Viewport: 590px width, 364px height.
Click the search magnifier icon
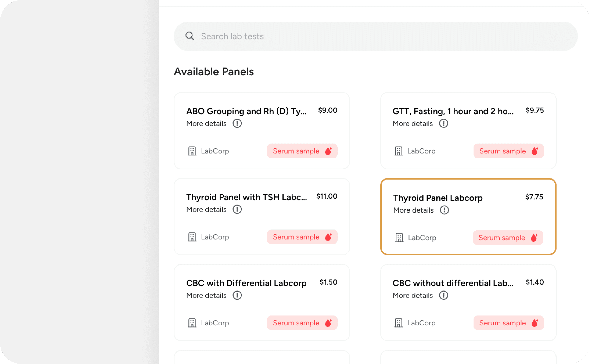[189, 36]
